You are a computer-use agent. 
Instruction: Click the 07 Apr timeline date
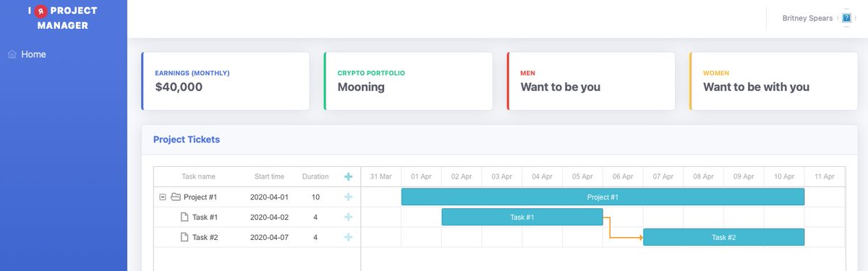[x=663, y=176]
